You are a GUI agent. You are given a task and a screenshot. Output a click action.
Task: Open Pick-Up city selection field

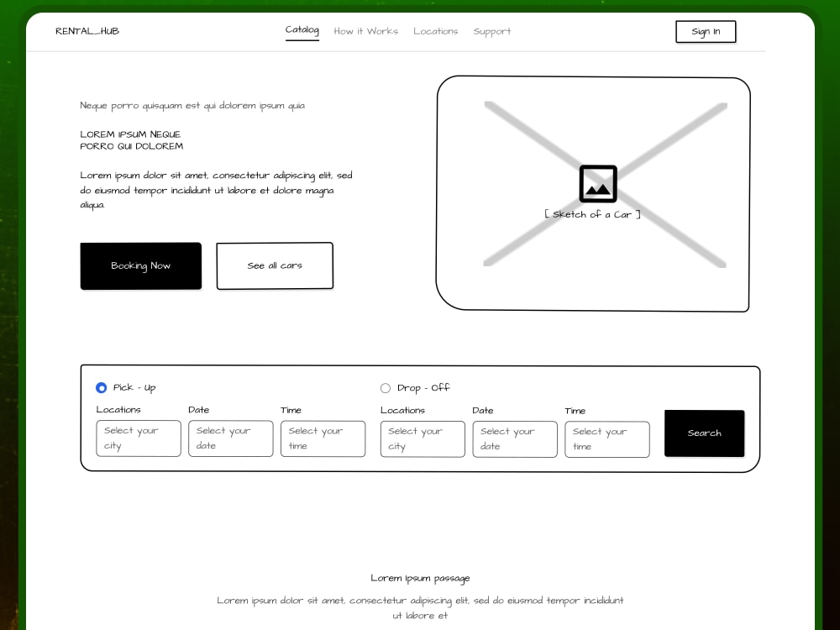click(139, 438)
